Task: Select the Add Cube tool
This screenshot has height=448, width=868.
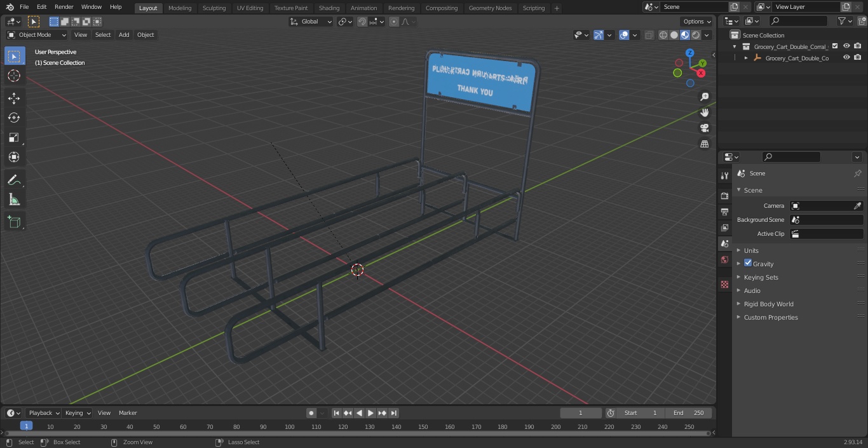Action: (x=14, y=222)
